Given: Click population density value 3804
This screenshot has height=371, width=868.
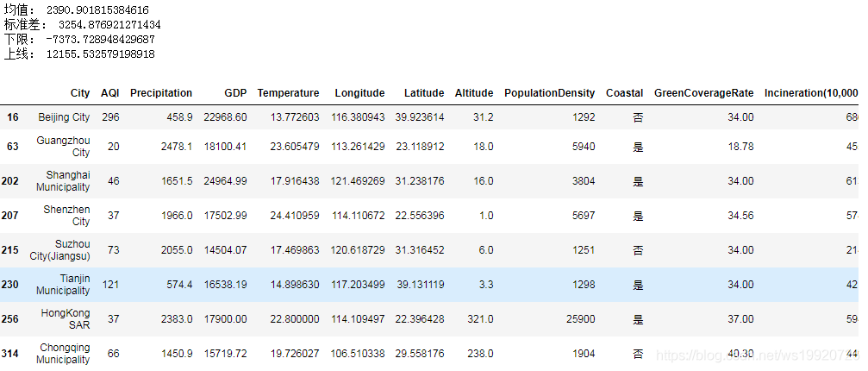Looking at the screenshot, I should click(584, 181).
